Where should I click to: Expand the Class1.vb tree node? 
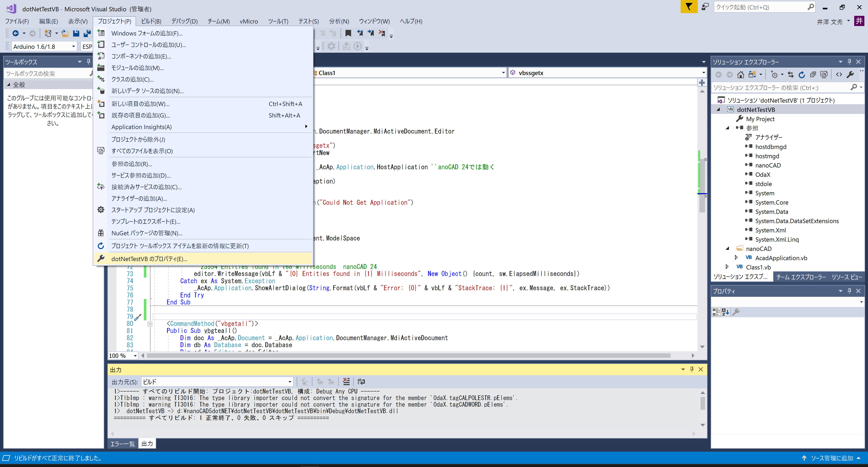pyautogui.click(x=727, y=267)
